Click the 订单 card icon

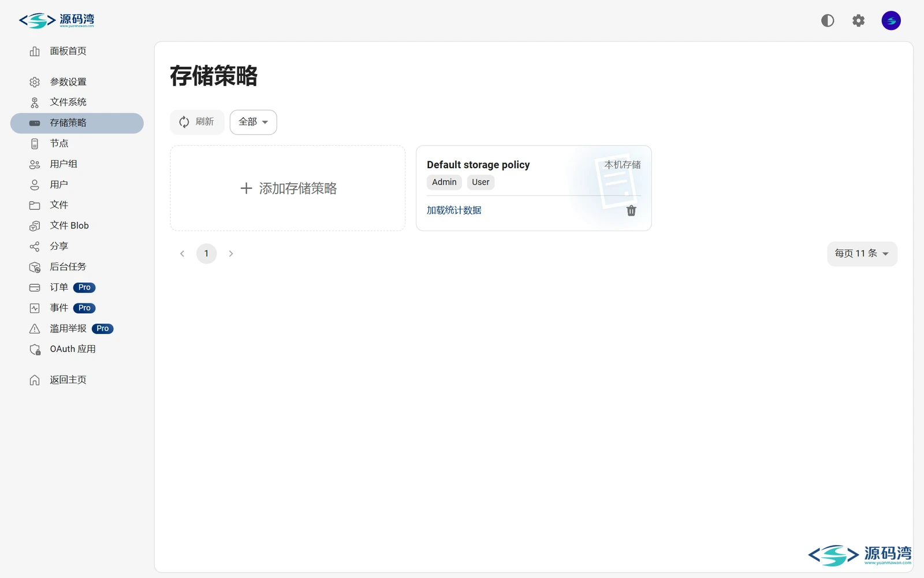[x=35, y=288]
